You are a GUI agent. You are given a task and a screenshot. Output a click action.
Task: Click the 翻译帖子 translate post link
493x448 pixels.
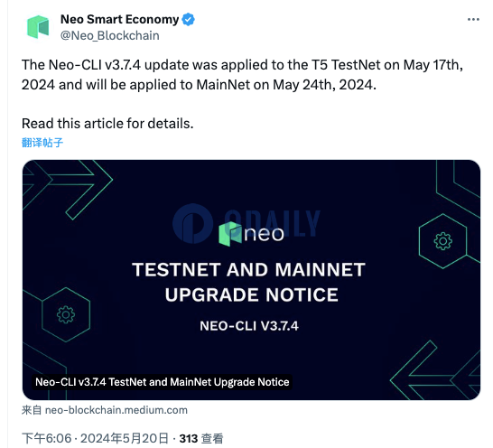tap(42, 143)
